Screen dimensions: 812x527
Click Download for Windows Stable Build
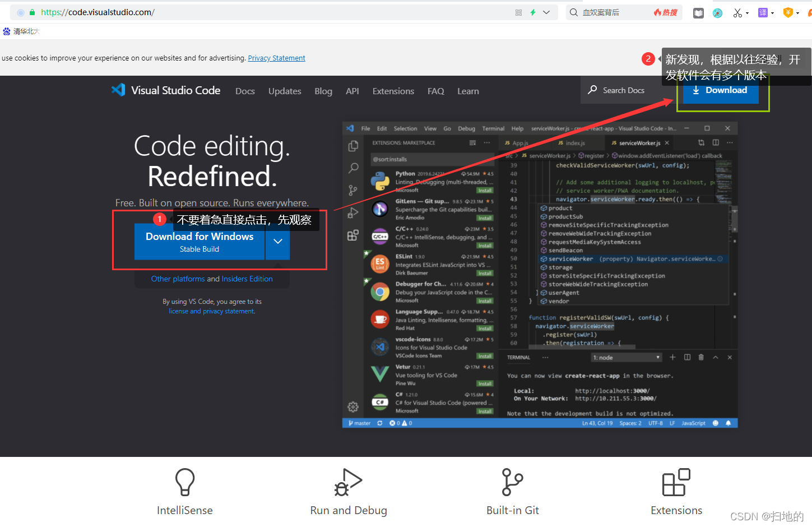[x=199, y=242]
